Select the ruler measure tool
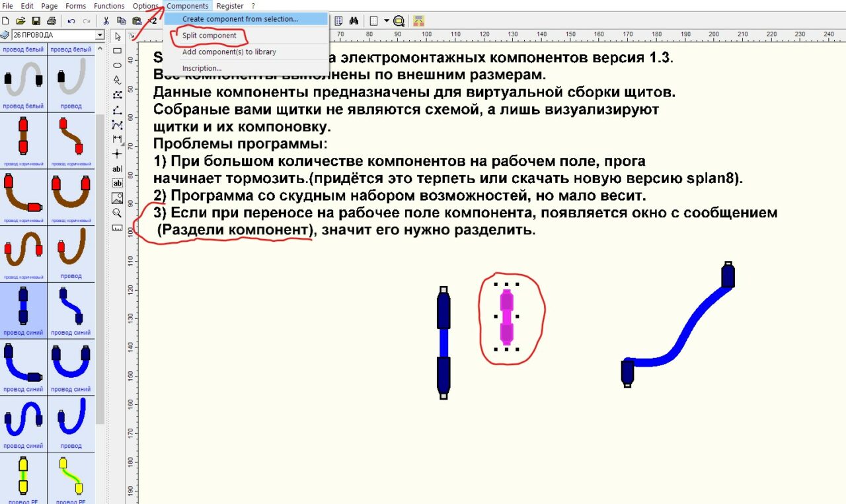The width and height of the screenshot is (846, 504). tap(118, 227)
